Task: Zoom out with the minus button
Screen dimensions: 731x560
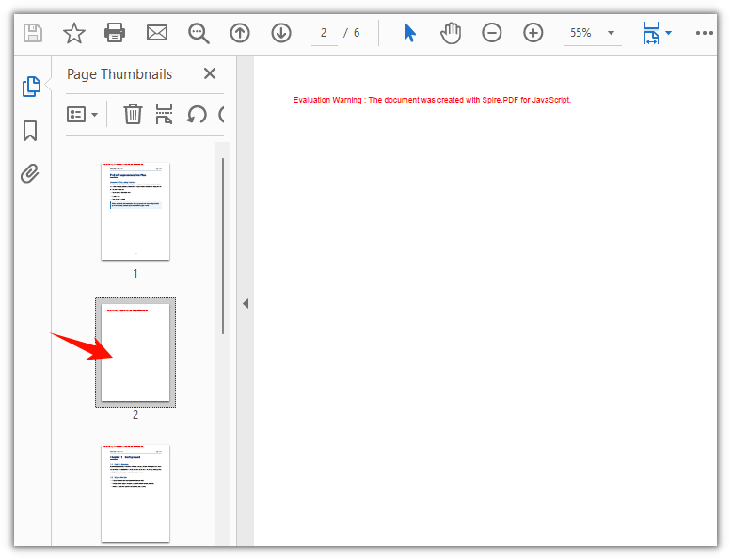Action: [x=492, y=33]
